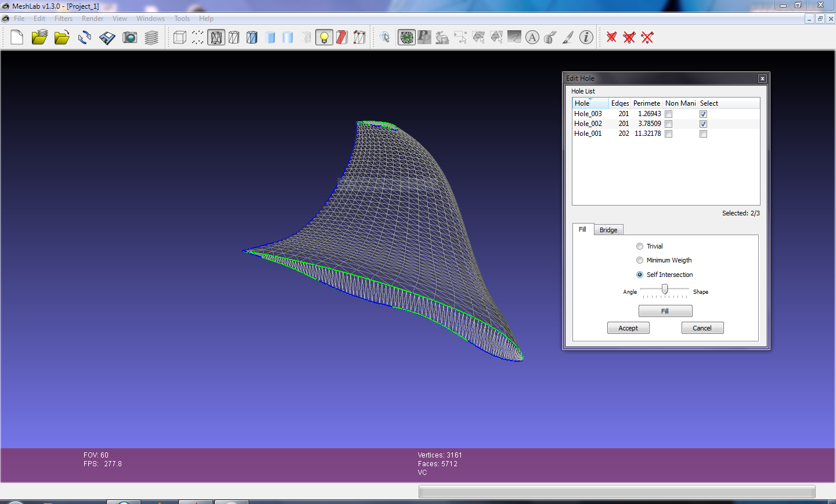836x504 pixels.
Task: Open the layer dialog stack icon
Action: [152, 38]
